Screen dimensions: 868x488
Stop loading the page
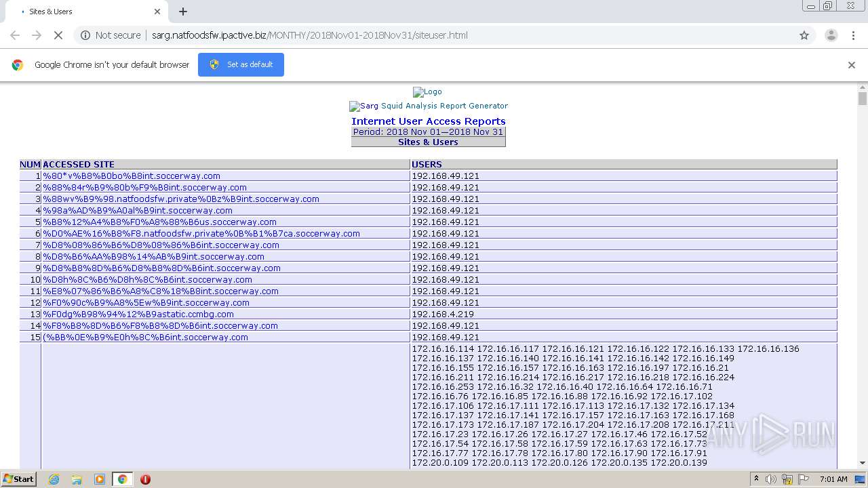[58, 35]
